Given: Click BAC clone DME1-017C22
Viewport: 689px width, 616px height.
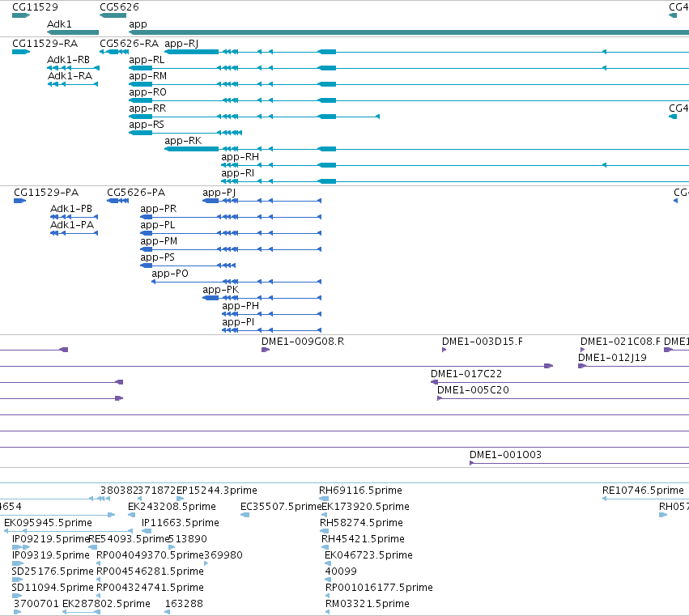Looking at the screenshot, I should pos(559,382).
